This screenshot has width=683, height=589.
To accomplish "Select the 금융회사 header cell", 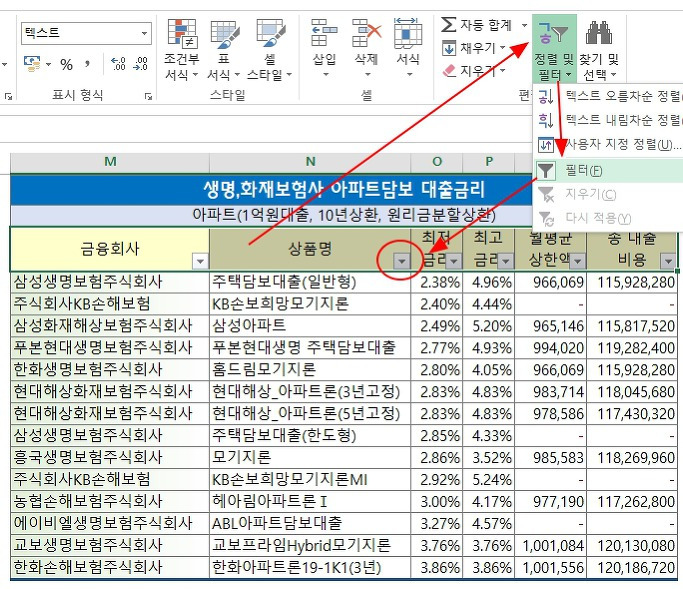I will 110,249.
